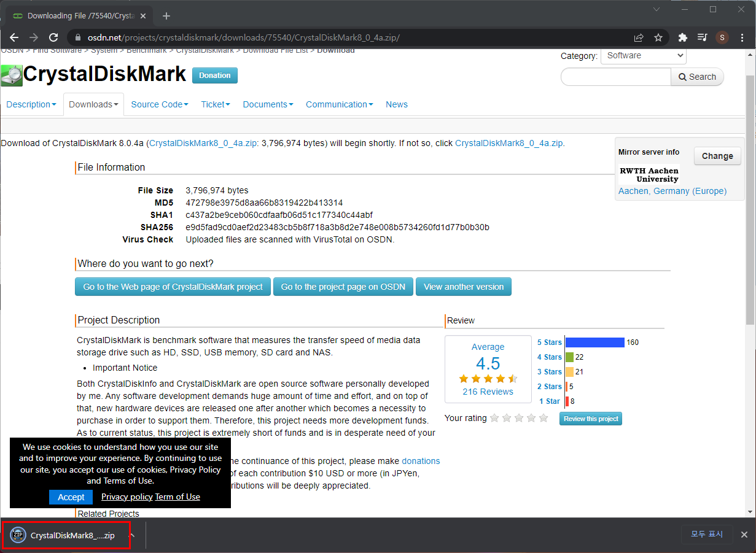756x553 pixels.
Task: Open Chrome extensions puzzle icon
Action: pyautogui.click(x=682, y=37)
